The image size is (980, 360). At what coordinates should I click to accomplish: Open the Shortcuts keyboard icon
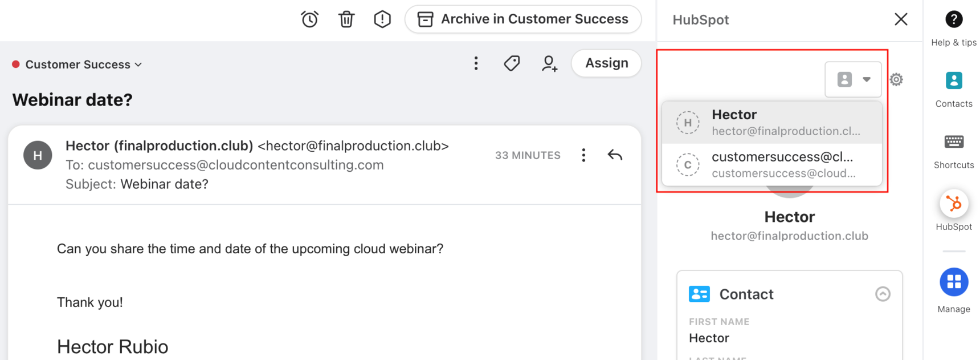[x=954, y=151]
